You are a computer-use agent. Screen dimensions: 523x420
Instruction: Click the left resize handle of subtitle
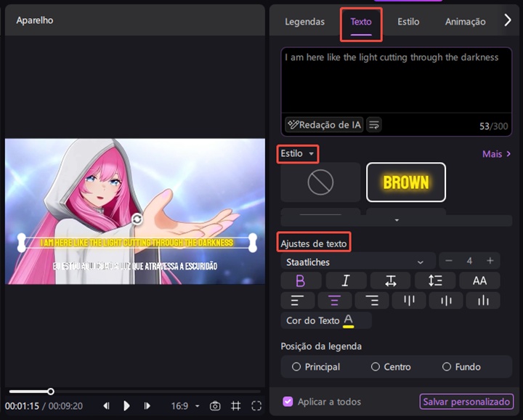tap(21, 243)
